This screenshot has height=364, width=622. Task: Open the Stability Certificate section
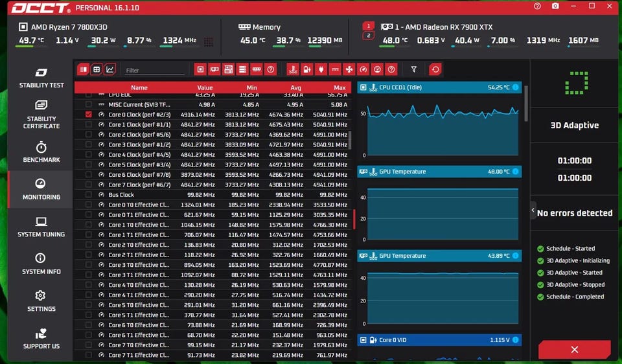pyautogui.click(x=41, y=115)
